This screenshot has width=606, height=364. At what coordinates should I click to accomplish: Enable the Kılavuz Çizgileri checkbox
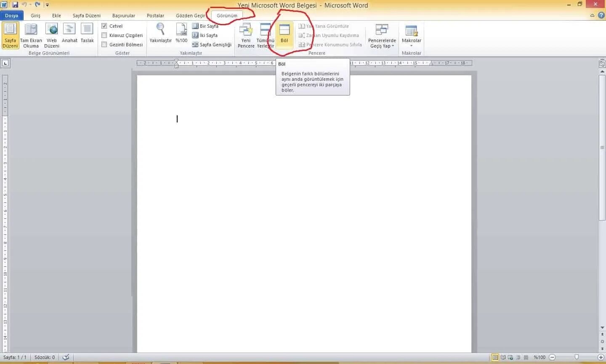(104, 35)
